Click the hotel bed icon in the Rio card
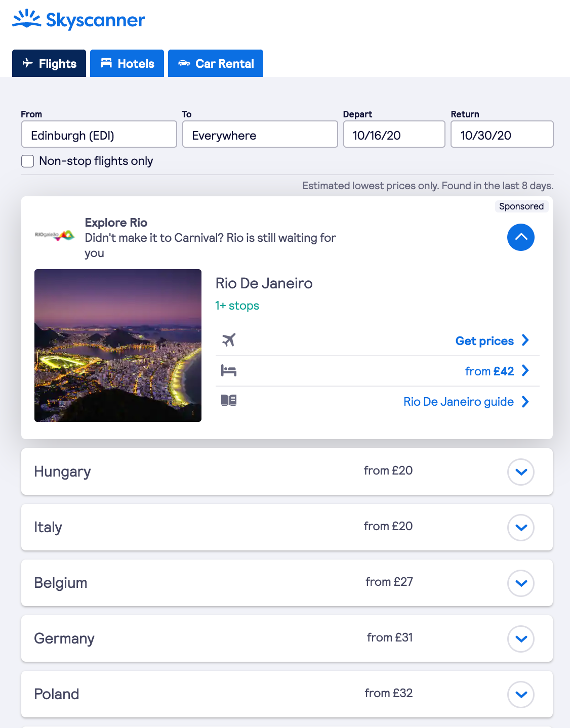This screenshot has width=570, height=728. 229,370
